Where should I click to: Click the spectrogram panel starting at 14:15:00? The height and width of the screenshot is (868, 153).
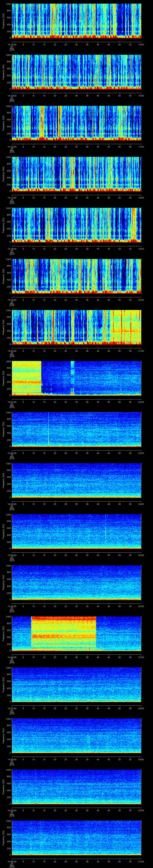[77, 72]
